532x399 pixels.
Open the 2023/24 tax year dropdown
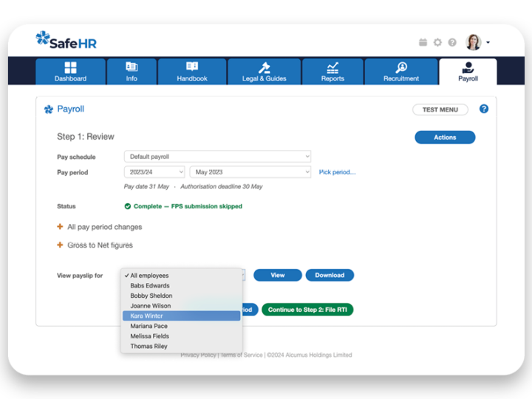(x=154, y=172)
